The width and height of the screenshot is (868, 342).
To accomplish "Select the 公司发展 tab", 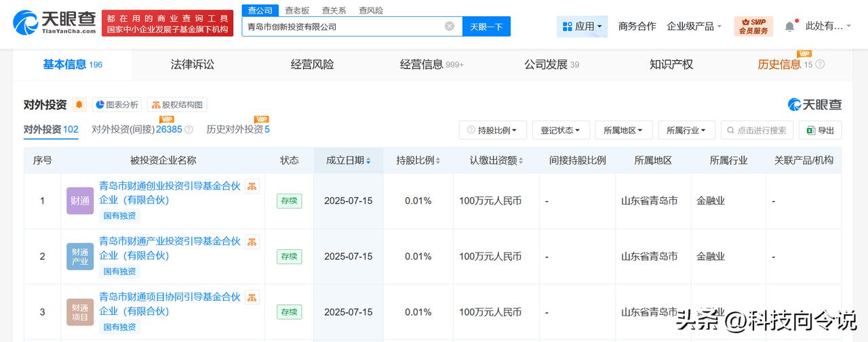I will pos(551,64).
